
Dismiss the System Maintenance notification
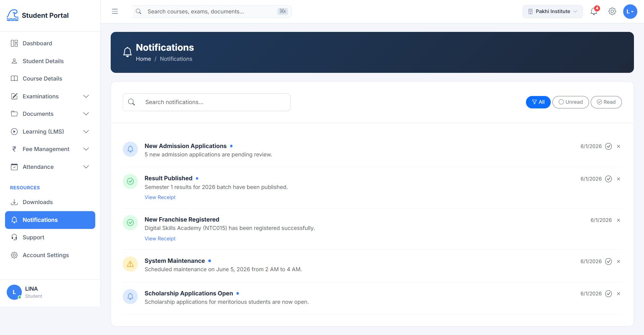click(619, 261)
